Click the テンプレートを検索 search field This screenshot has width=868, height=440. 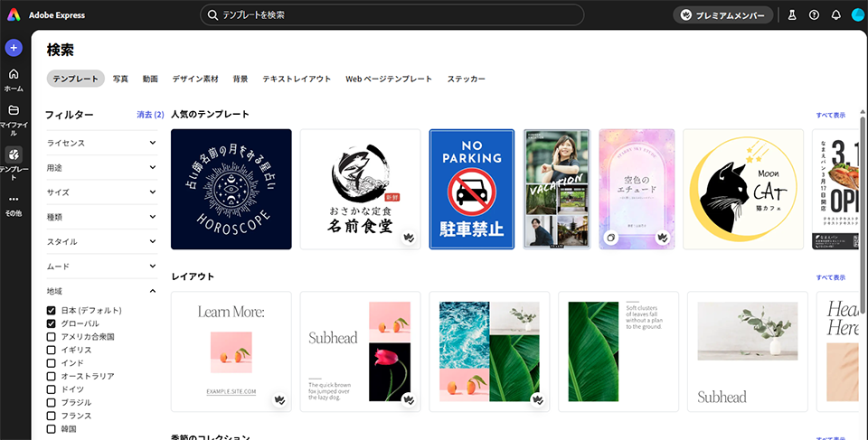[x=392, y=15]
